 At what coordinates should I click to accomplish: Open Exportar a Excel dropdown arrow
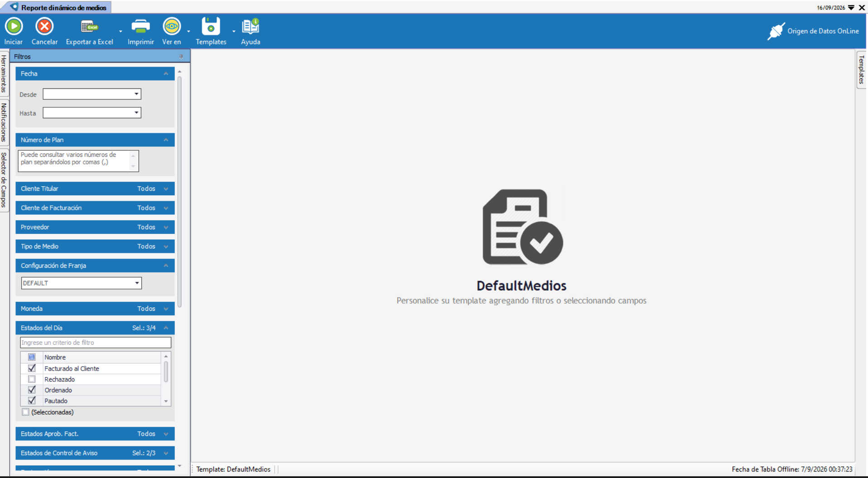pyautogui.click(x=121, y=31)
